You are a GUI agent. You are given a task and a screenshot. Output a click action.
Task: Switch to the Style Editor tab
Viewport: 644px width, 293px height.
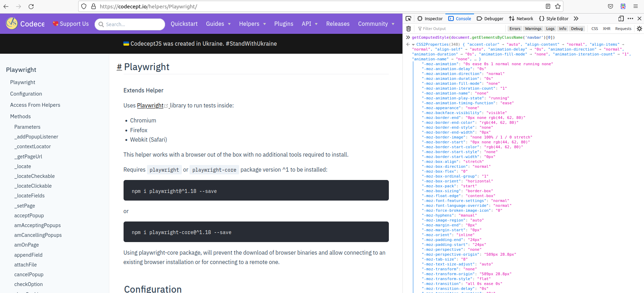click(x=554, y=18)
